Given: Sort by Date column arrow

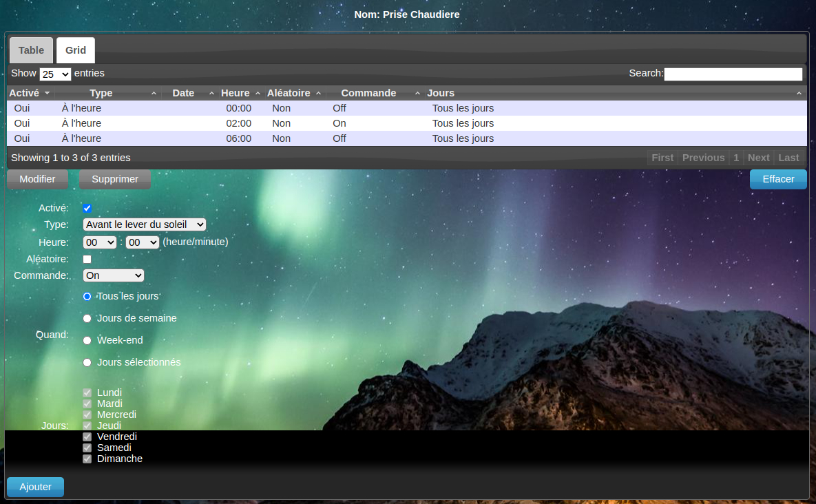Looking at the screenshot, I should pos(213,93).
